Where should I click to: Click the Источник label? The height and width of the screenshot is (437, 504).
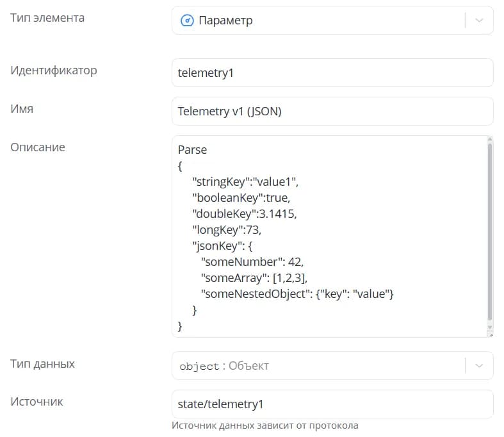tap(37, 402)
